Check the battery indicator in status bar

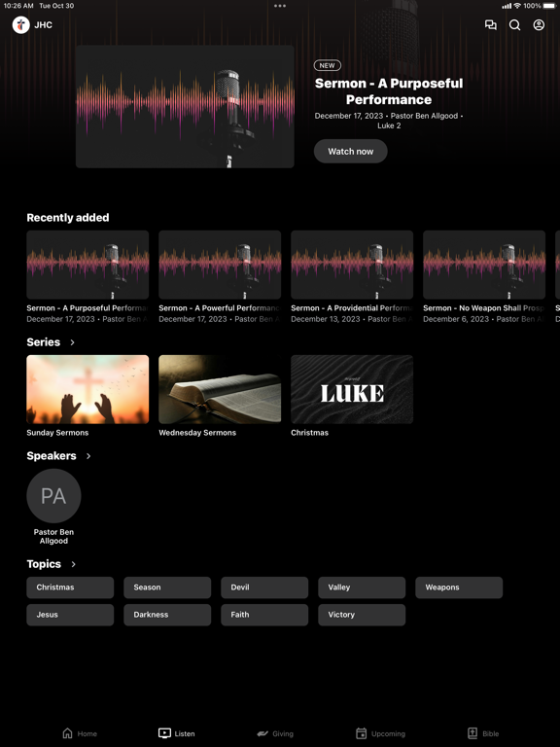[x=550, y=6]
